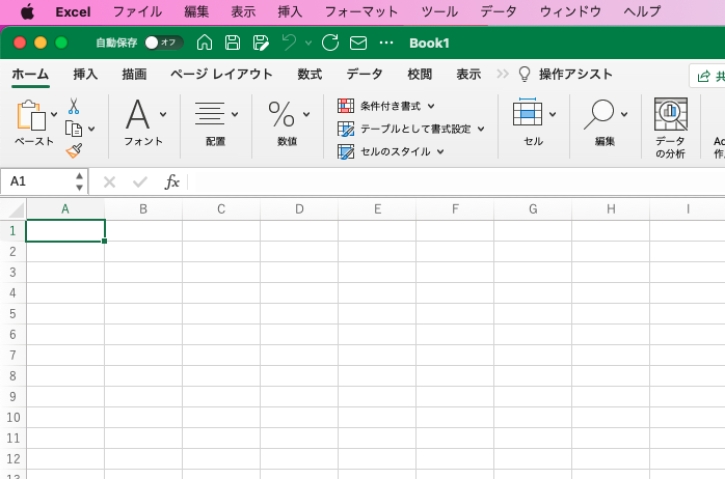Open the Undo history dropdown arrow
The width and height of the screenshot is (725, 479).
(308, 43)
